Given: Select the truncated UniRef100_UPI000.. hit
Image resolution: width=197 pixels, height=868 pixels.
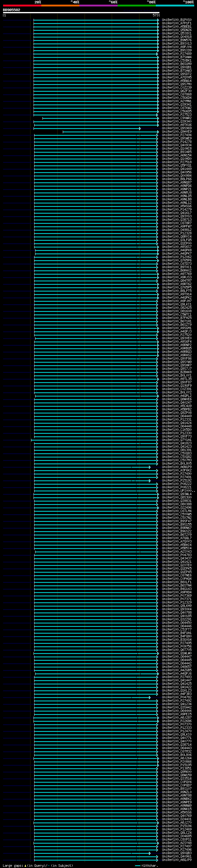Looking at the screenshot, I should (178, 491).
